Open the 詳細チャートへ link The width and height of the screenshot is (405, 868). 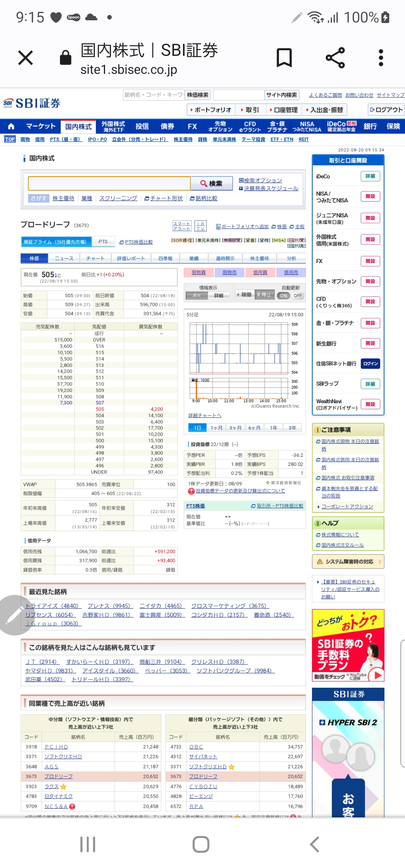(x=205, y=416)
